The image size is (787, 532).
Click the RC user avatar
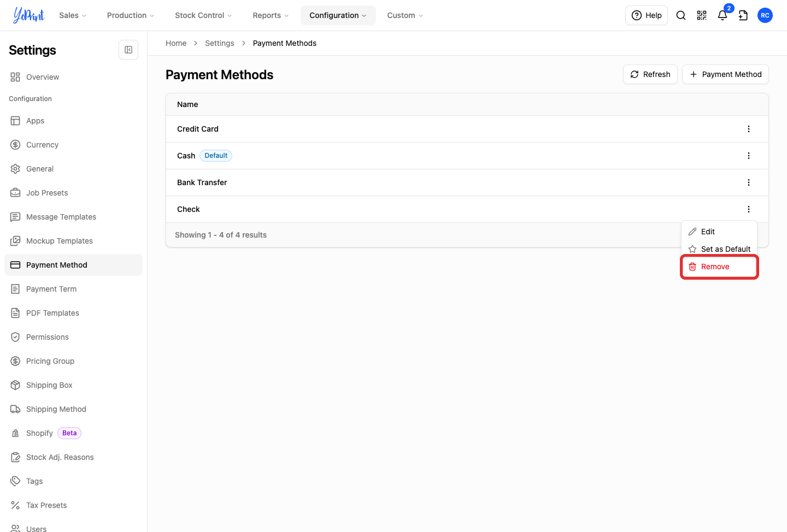(x=765, y=15)
